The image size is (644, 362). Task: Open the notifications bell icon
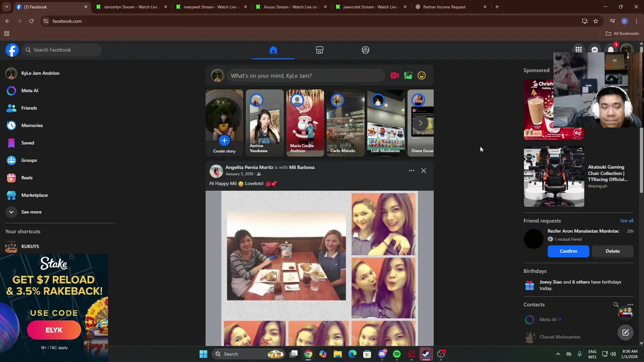click(x=611, y=50)
